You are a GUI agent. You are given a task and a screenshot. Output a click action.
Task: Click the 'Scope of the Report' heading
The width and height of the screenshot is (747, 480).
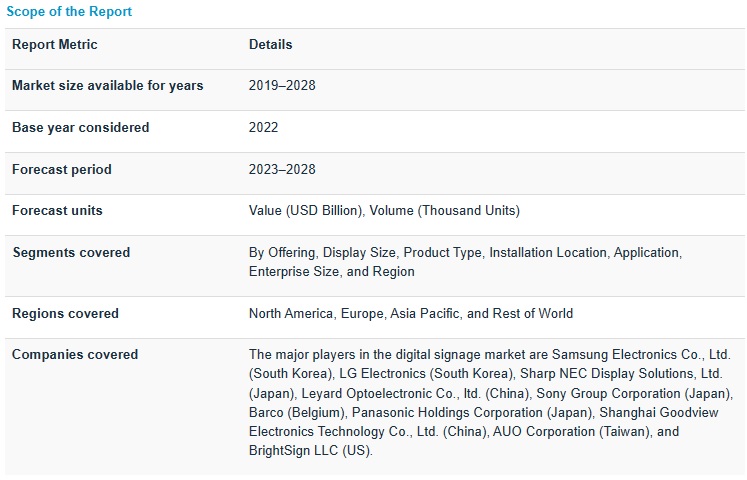pyautogui.click(x=69, y=11)
